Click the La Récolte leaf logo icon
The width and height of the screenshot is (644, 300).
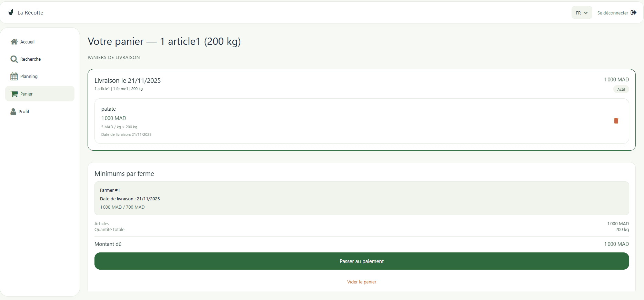11,12
